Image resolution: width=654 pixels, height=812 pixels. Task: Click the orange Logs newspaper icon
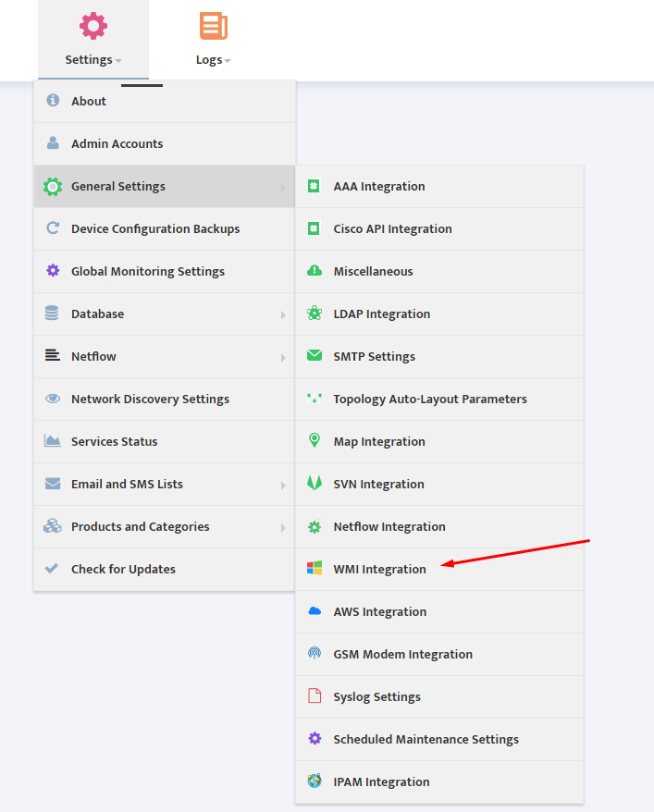(x=214, y=26)
